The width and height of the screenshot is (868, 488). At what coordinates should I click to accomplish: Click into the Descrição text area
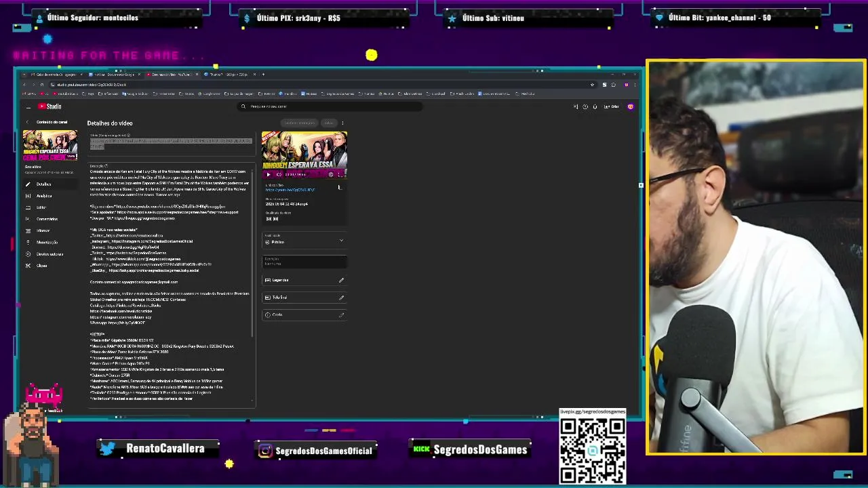coord(171,285)
